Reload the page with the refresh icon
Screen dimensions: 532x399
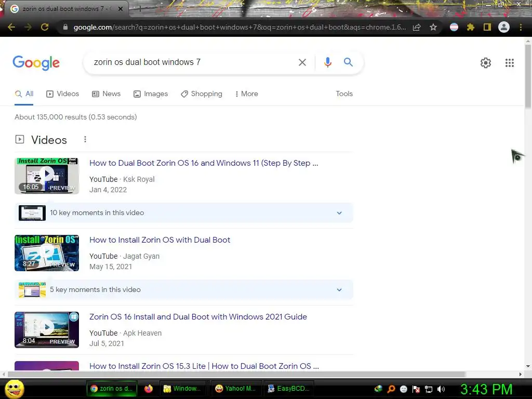(x=45, y=27)
